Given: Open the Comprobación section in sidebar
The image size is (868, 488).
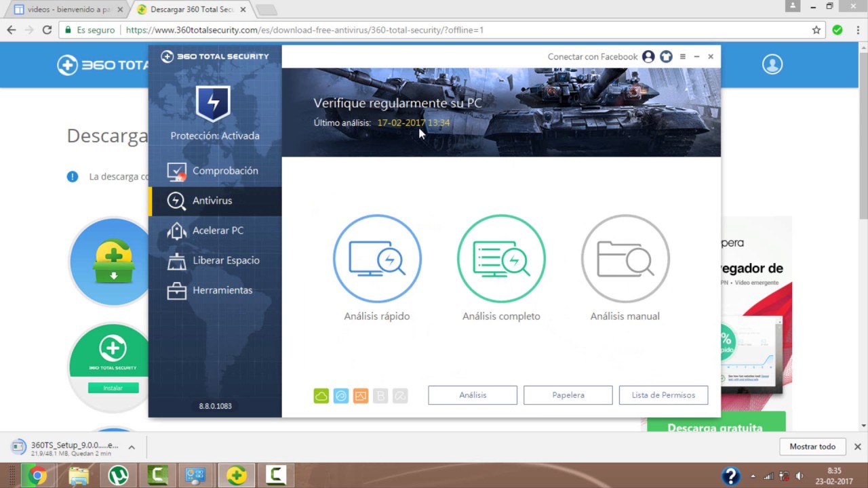Looking at the screenshot, I should coord(215,171).
